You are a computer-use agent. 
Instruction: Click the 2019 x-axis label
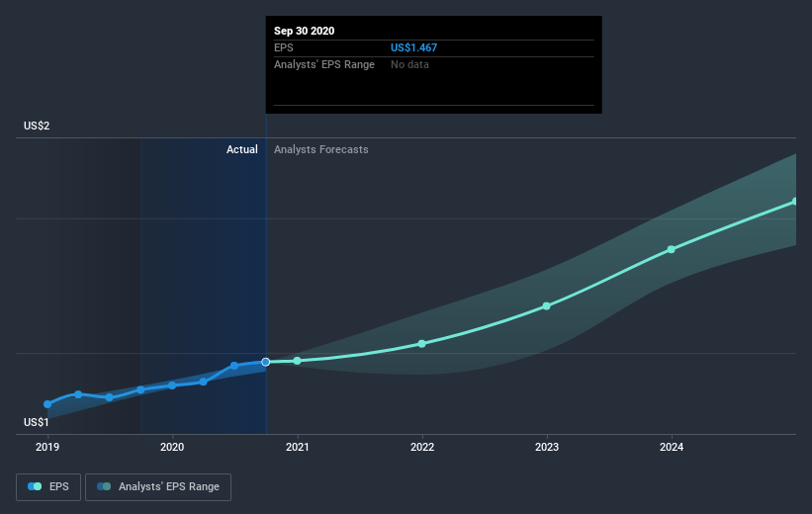(47, 447)
